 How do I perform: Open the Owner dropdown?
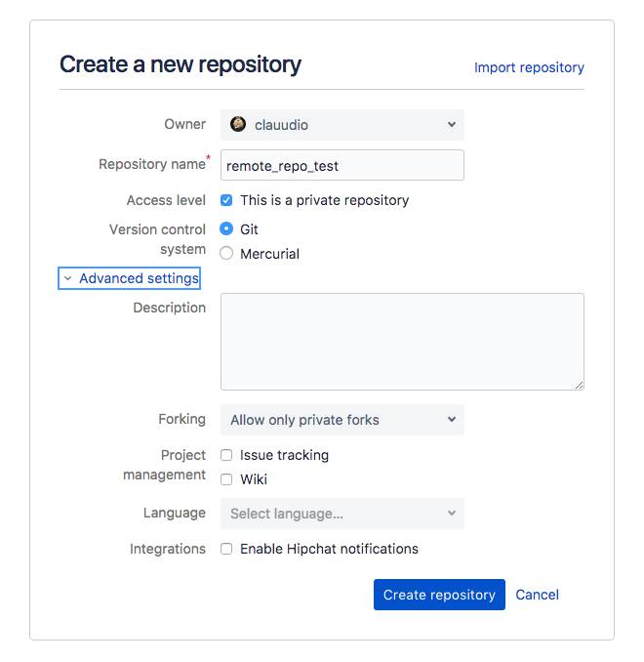342,125
